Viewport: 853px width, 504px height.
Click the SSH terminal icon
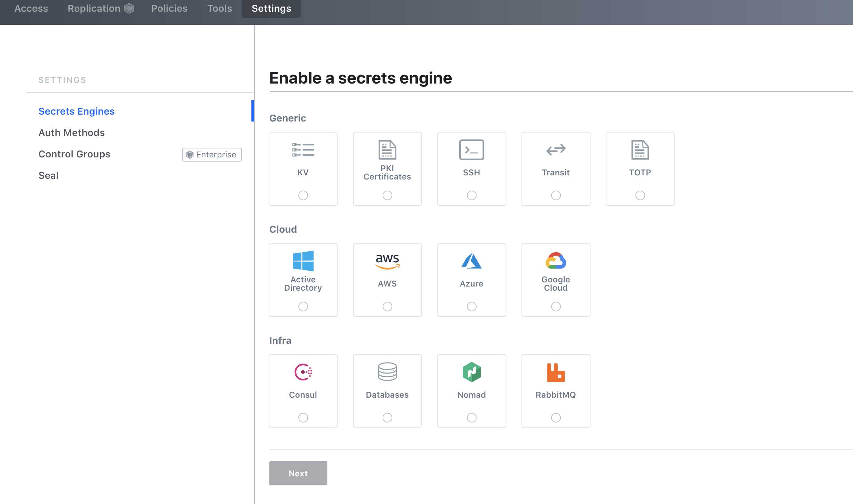point(472,150)
